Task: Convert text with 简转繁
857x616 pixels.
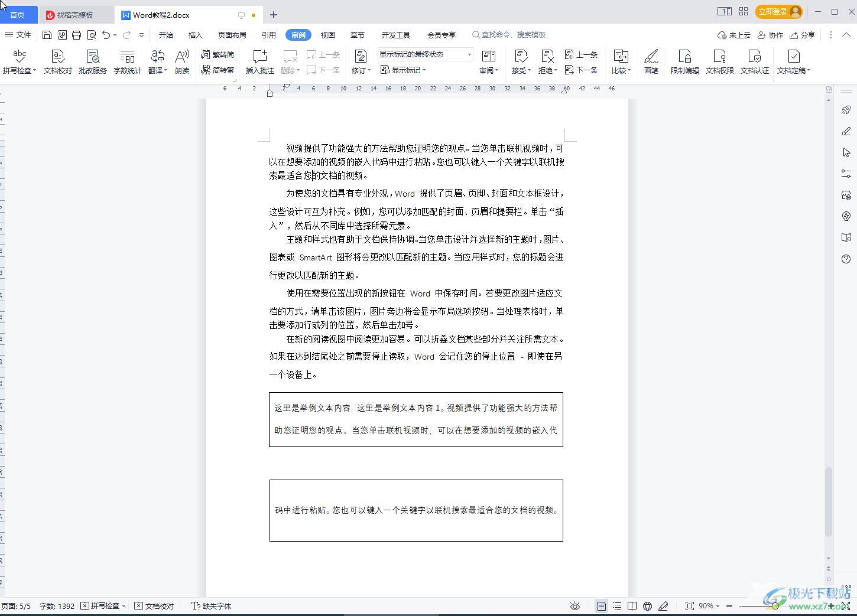Action: pos(218,70)
